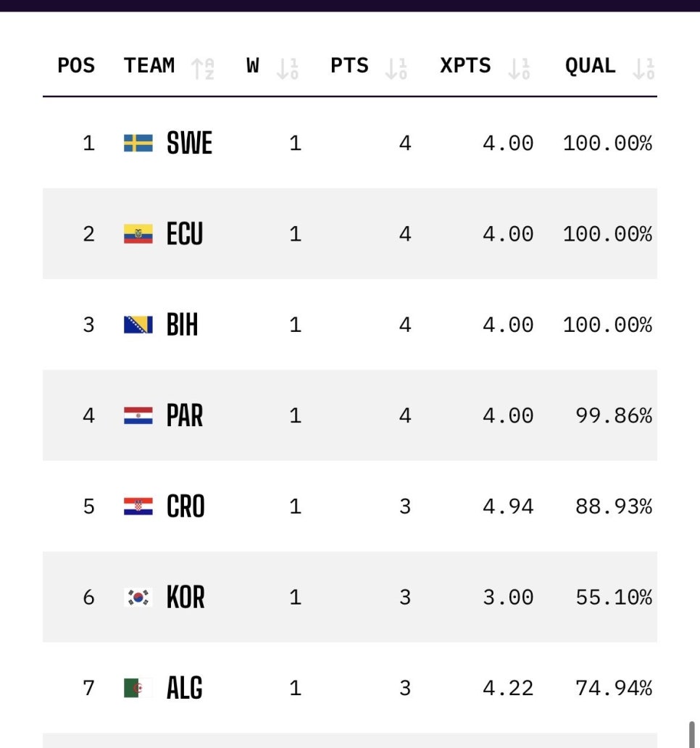Sort by QUAL descending arrow icon

[x=643, y=69]
